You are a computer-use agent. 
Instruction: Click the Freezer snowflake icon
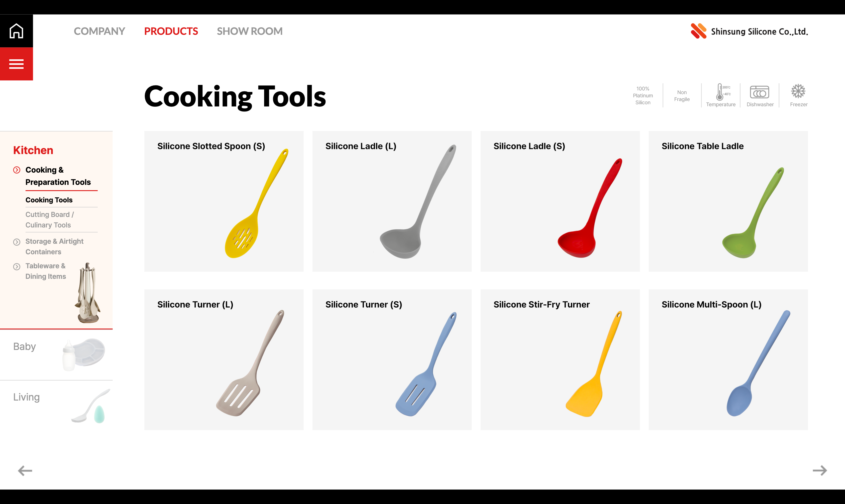(798, 91)
